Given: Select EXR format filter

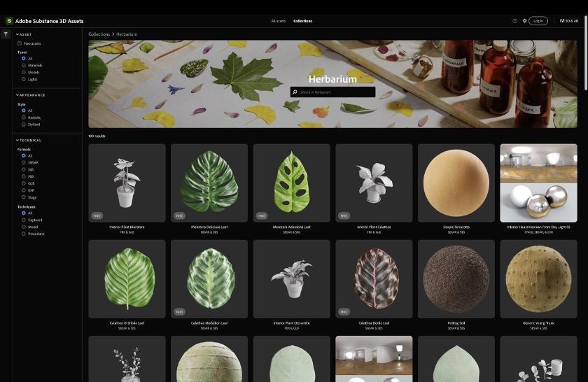Looking at the screenshot, I should pos(24,190).
